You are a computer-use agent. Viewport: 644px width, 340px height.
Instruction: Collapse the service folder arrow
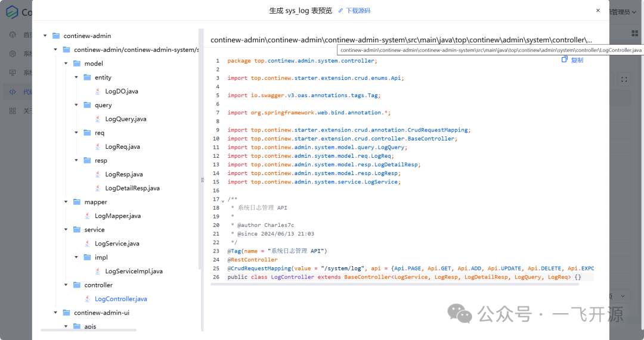click(66, 229)
